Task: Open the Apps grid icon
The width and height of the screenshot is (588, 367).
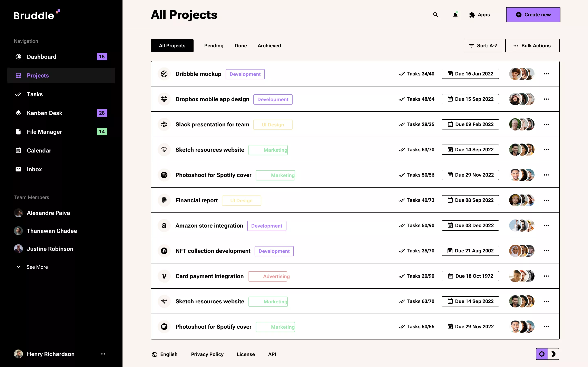Action: point(472,14)
